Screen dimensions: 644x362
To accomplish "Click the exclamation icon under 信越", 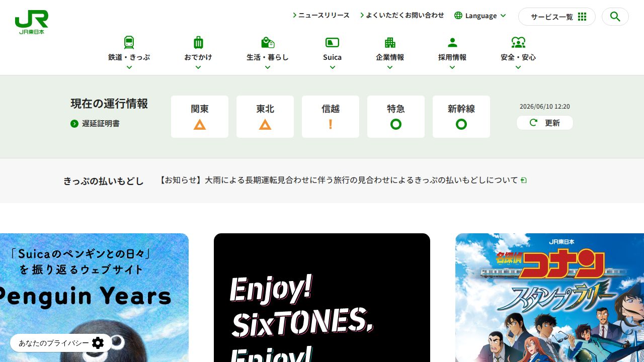I will pos(331,124).
